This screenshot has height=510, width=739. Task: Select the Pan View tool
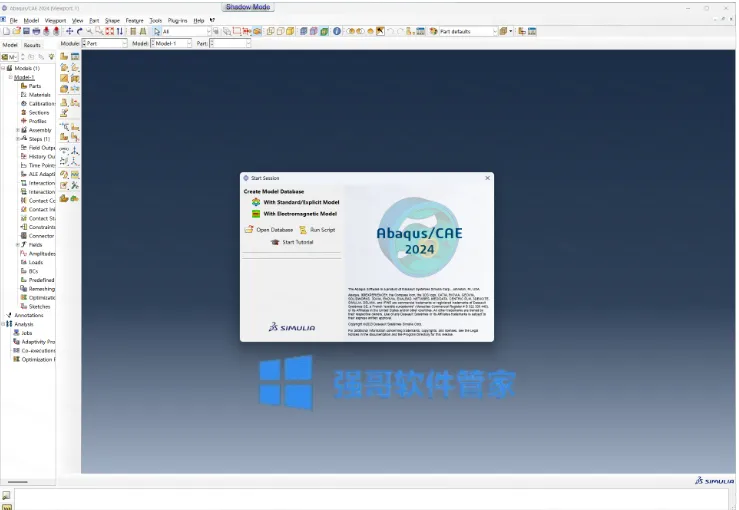tap(69, 31)
